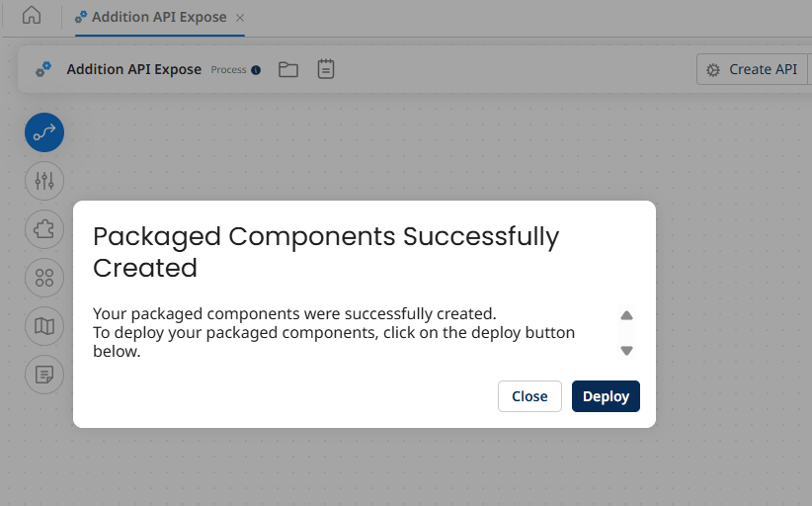The height and width of the screenshot is (506, 812).
Task: Switch to Addition API Expose tab
Action: tap(158, 17)
